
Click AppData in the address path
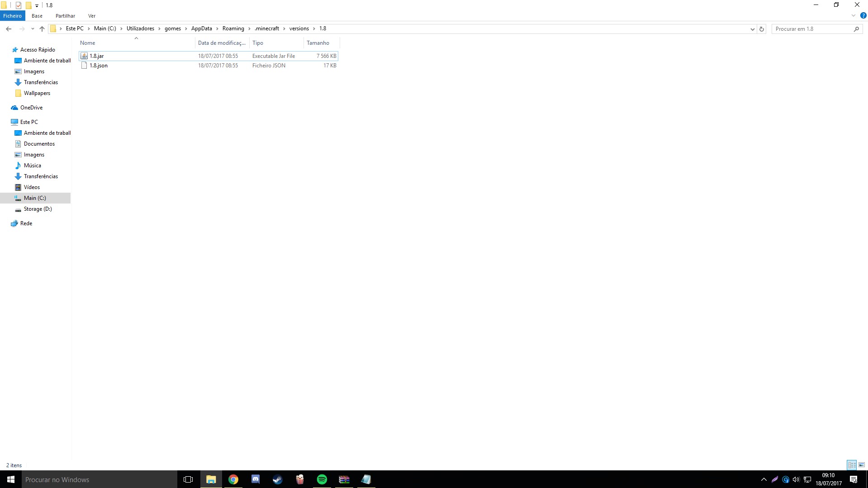coord(201,28)
